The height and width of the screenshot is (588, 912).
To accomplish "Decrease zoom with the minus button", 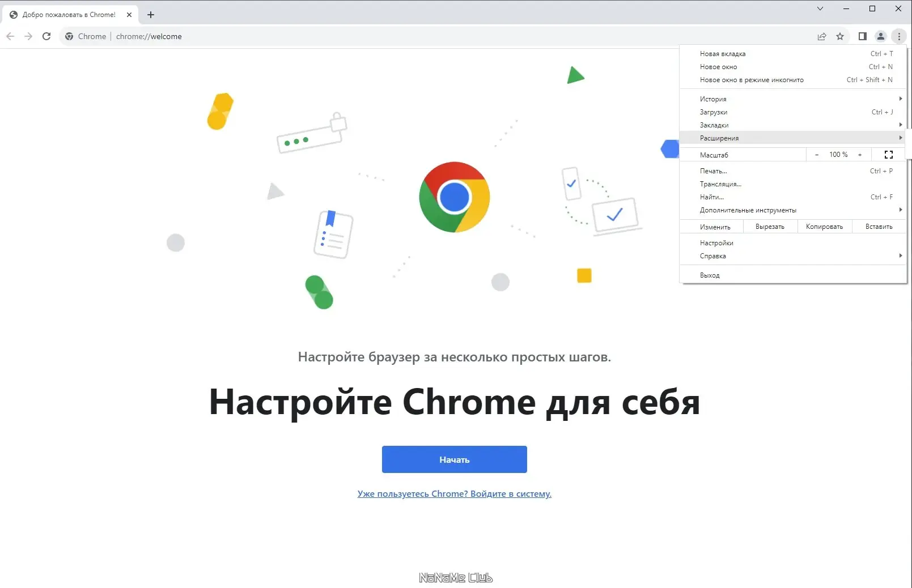I will (817, 155).
